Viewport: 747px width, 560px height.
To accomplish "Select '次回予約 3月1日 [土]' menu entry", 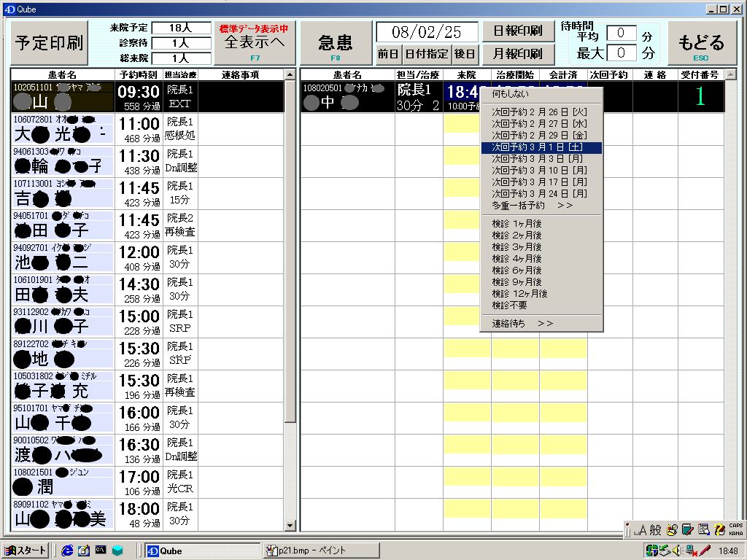I will (541, 147).
